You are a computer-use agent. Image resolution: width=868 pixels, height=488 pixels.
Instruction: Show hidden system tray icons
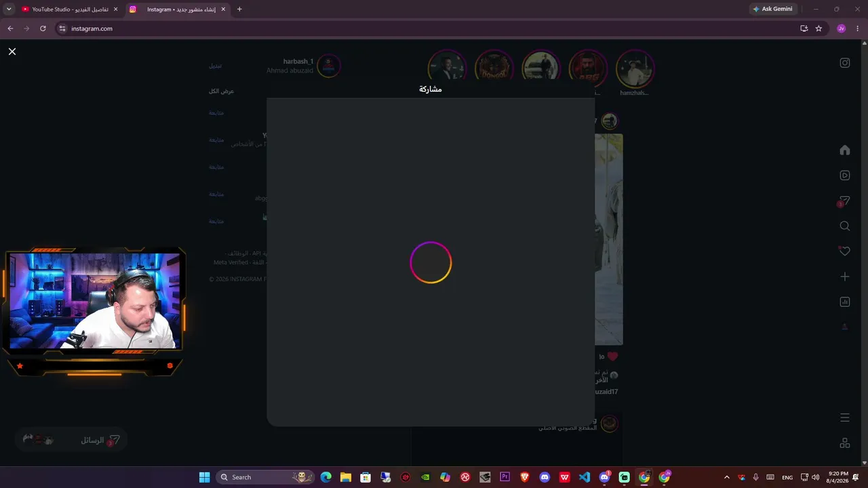726,477
